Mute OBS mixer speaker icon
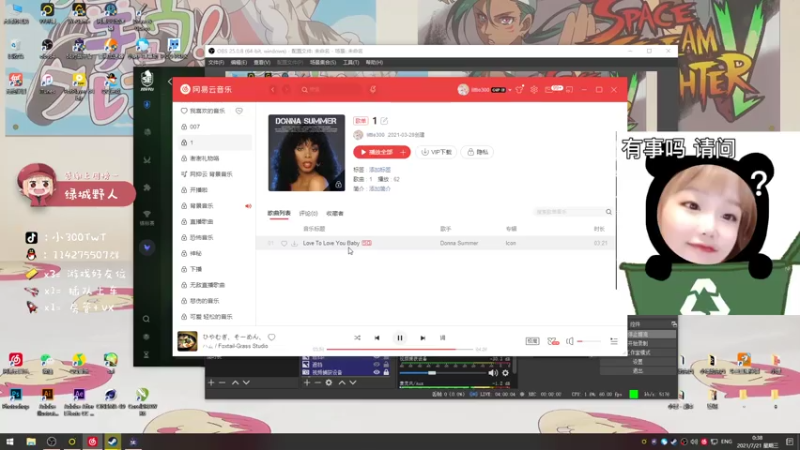This screenshot has width=800, height=450. [493, 373]
